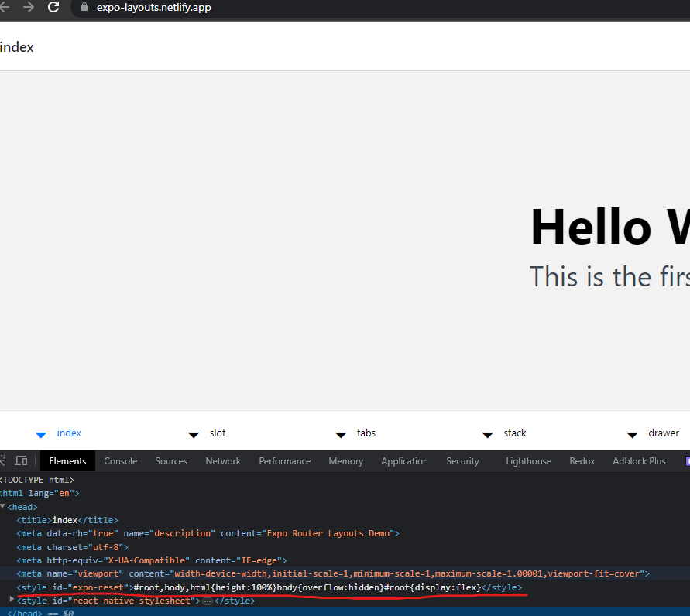Open the Redux DevTools tab
This screenshot has height=616, width=690.
pyautogui.click(x=582, y=460)
